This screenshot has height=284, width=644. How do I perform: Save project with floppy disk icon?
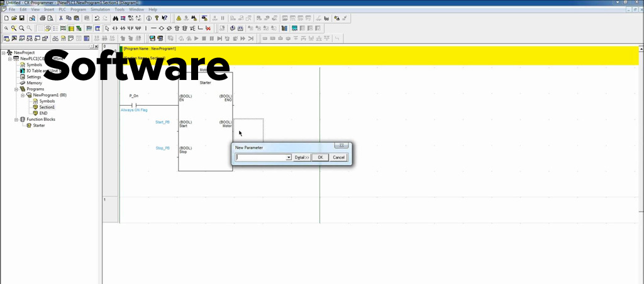pyautogui.click(x=22, y=18)
